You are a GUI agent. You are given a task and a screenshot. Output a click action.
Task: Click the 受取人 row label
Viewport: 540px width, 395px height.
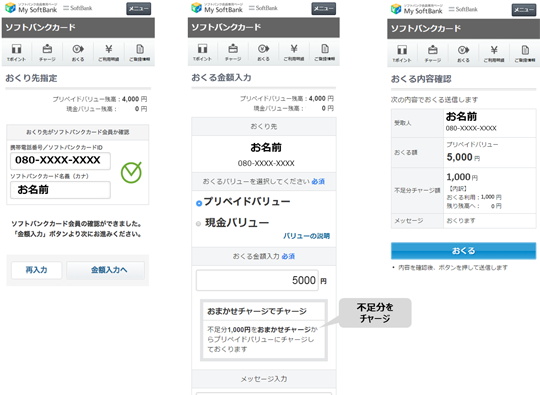point(403,123)
